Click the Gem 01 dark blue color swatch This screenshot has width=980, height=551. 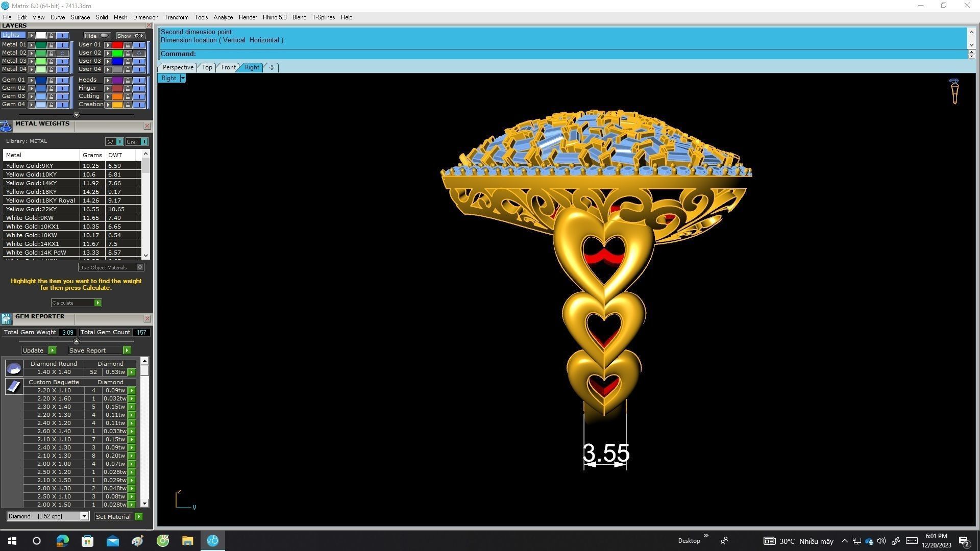[41, 80]
